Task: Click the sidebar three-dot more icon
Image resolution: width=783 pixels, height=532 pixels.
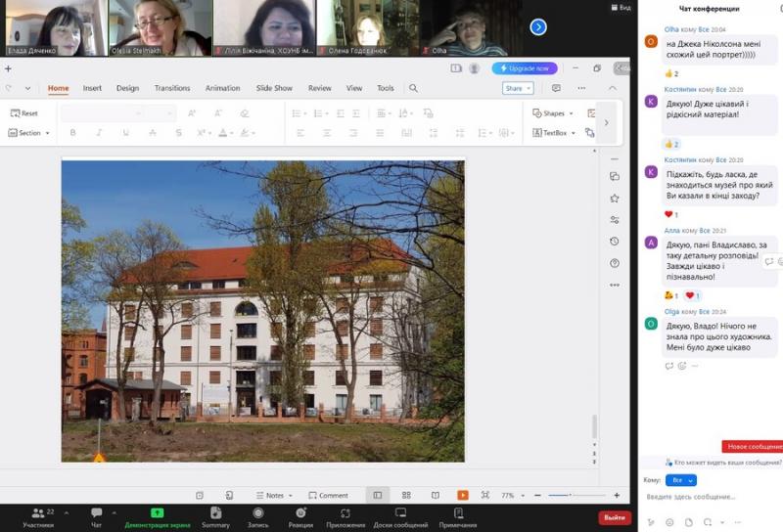Action: pyautogui.click(x=615, y=285)
